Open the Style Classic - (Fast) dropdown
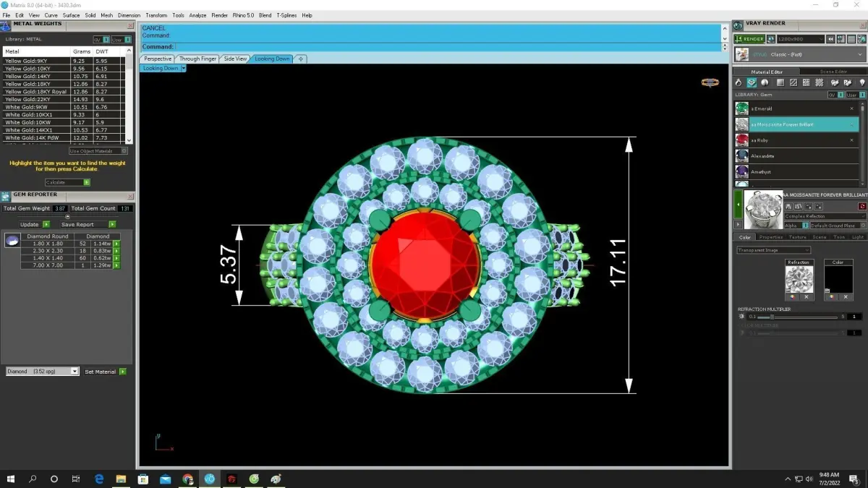The image size is (868, 488). (x=799, y=54)
